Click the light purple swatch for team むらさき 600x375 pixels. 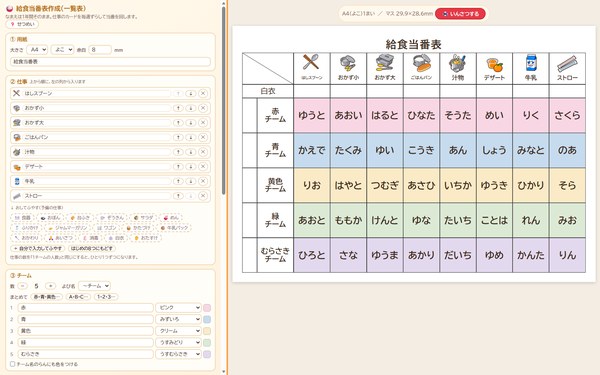coord(207,354)
